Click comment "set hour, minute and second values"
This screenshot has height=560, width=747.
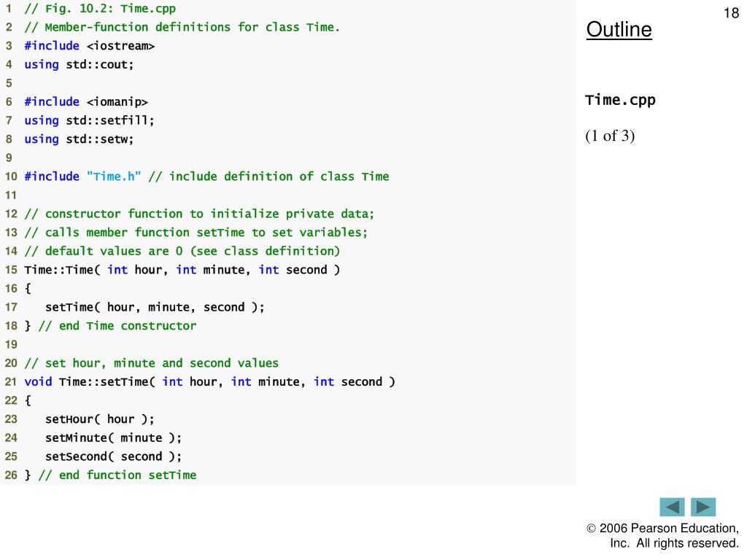pos(162,363)
